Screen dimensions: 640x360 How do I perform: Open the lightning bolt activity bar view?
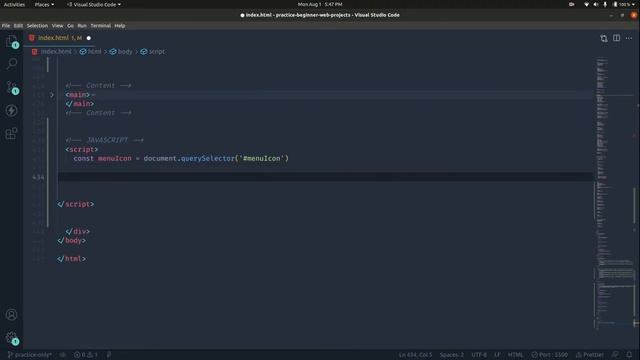[x=11, y=110]
